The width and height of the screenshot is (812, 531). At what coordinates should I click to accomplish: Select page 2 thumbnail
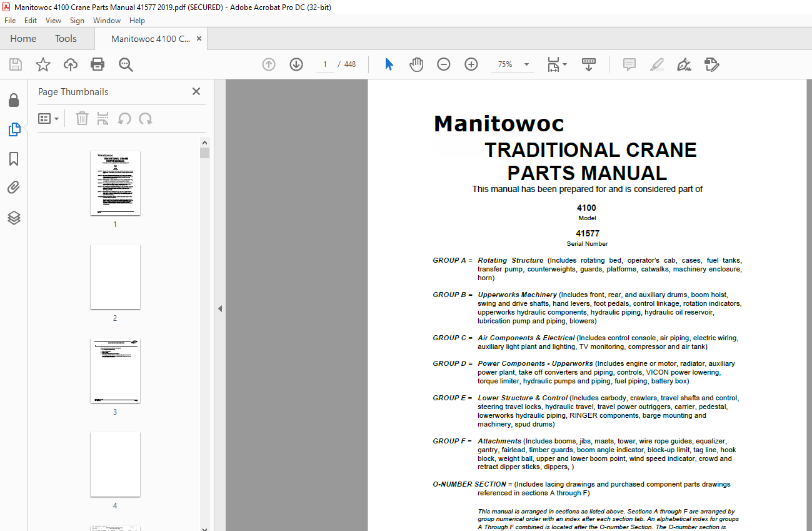[x=115, y=276]
